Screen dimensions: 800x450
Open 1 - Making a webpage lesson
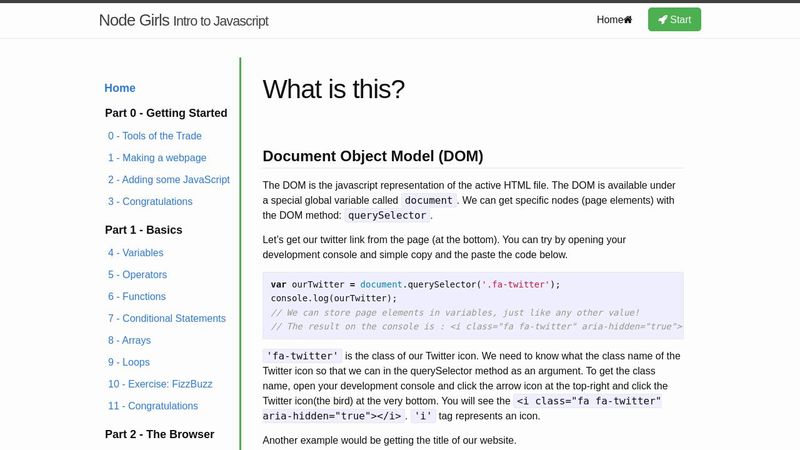[157, 158]
